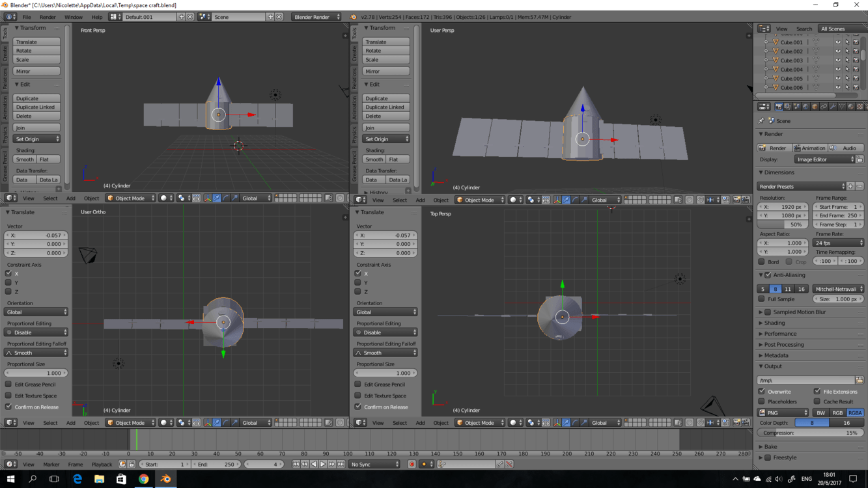This screenshot has height=488, width=868.
Task: Click the Material properties sphere icon
Action: [x=851, y=107]
